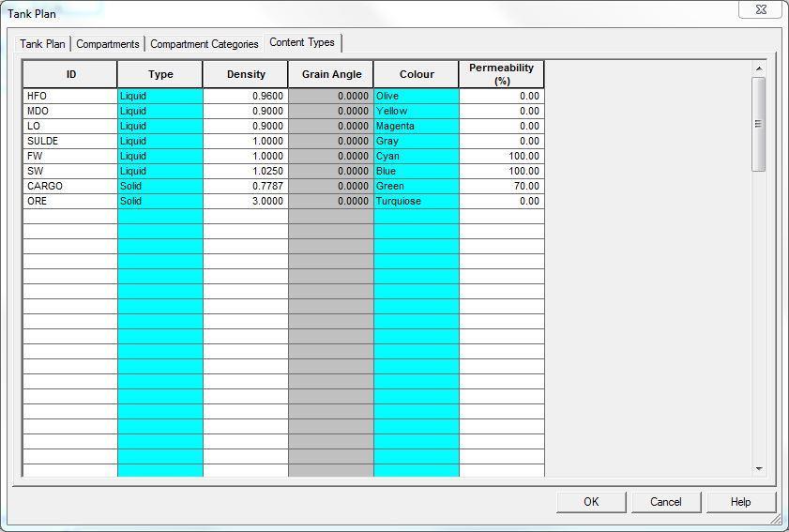This screenshot has height=532, width=789.
Task: Click the Density column header
Action: [246, 74]
